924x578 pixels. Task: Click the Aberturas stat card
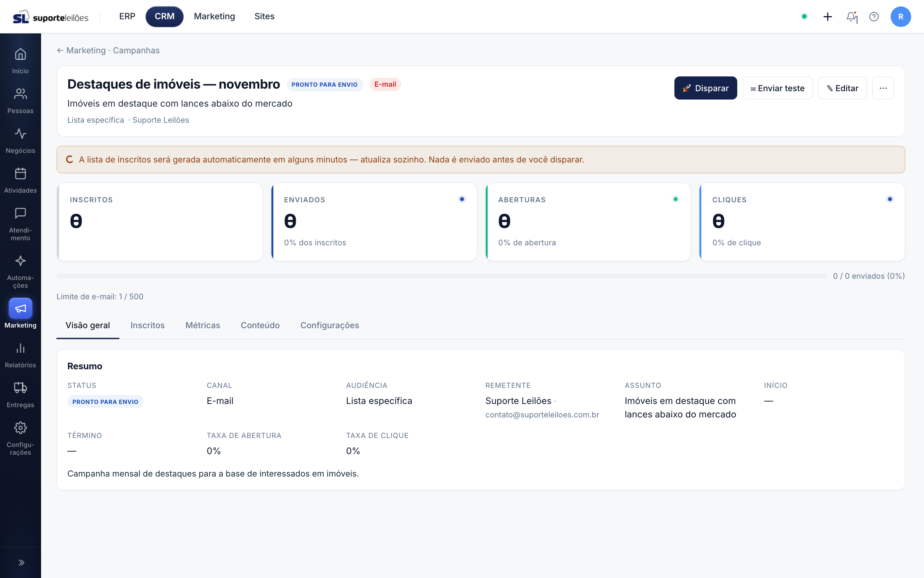pos(588,222)
